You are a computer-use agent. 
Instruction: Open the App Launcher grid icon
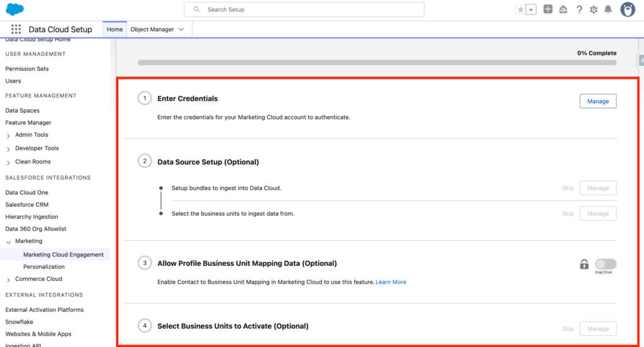pyautogui.click(x=16, y=30)
